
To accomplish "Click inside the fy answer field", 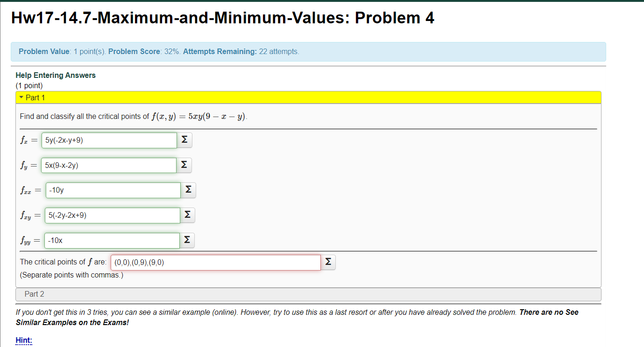I will [109, 165].
